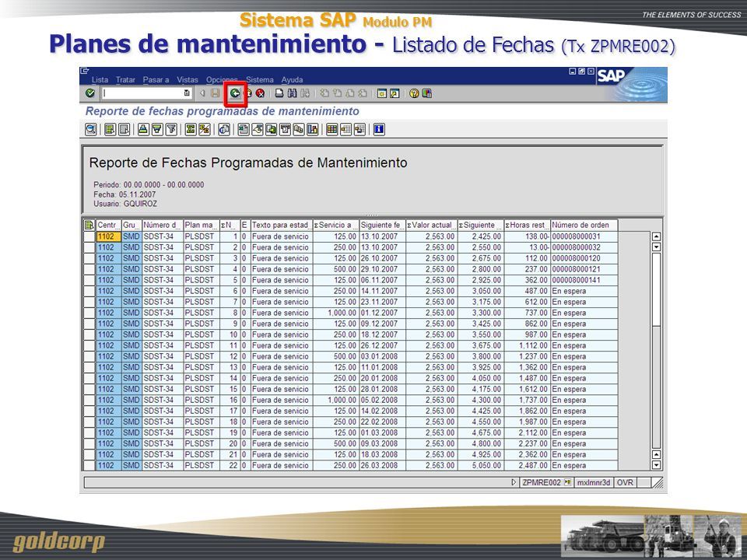Open the ZPMRE002 status bar system info dropdown

(x=567, y=482)
